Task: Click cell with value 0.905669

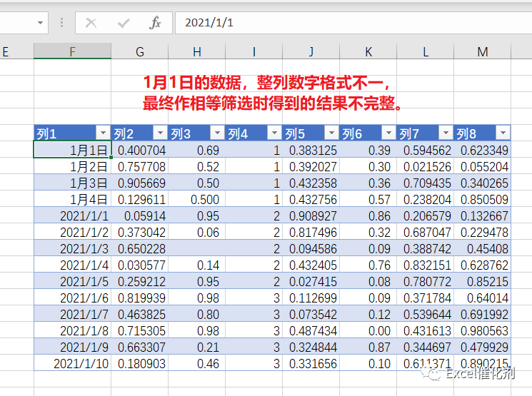Action: 140,183
